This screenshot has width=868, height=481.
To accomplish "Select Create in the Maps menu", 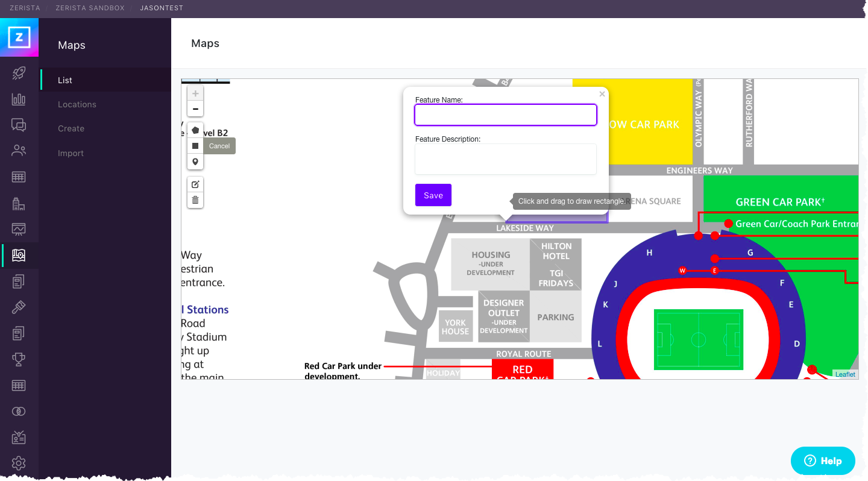I will point(71,128).
